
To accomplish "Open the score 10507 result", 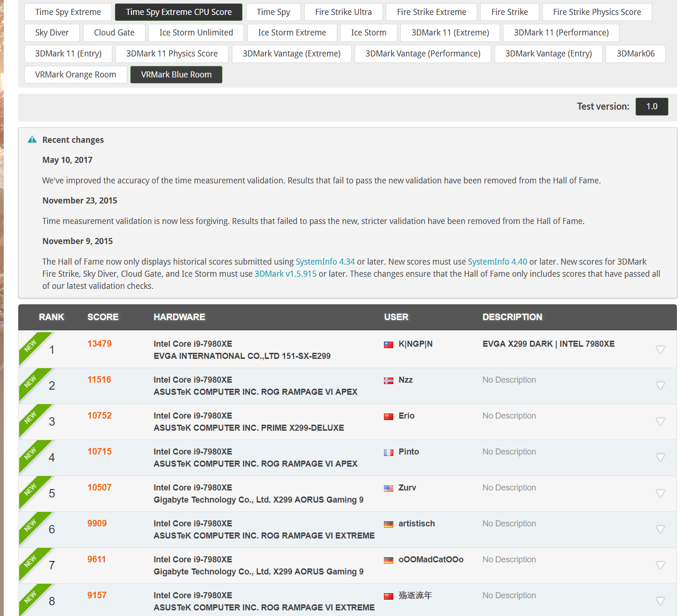I will [99, 488].
